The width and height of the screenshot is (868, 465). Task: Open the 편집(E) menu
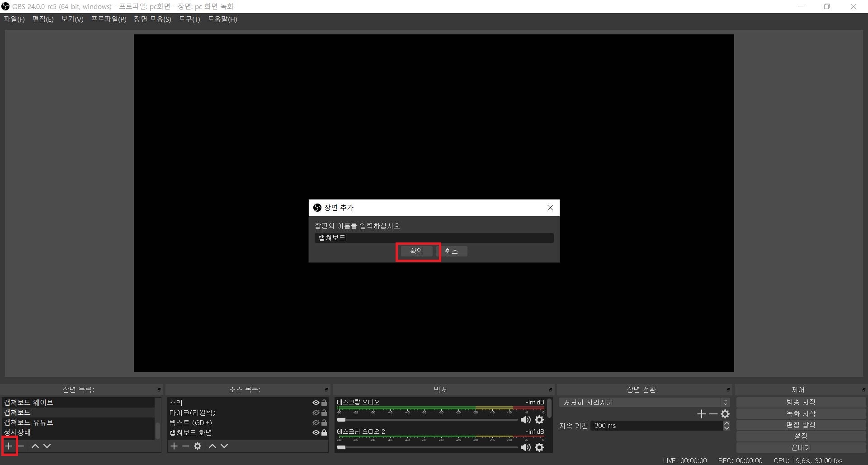point(43,19)
